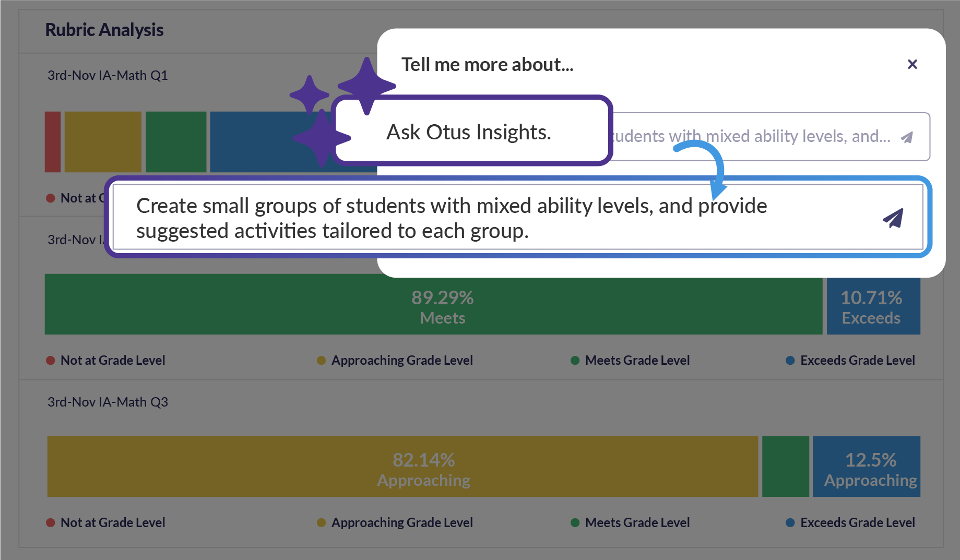
Task: Toggle Exceeds Grade Level legend in Q3
Action: [857, 522]
